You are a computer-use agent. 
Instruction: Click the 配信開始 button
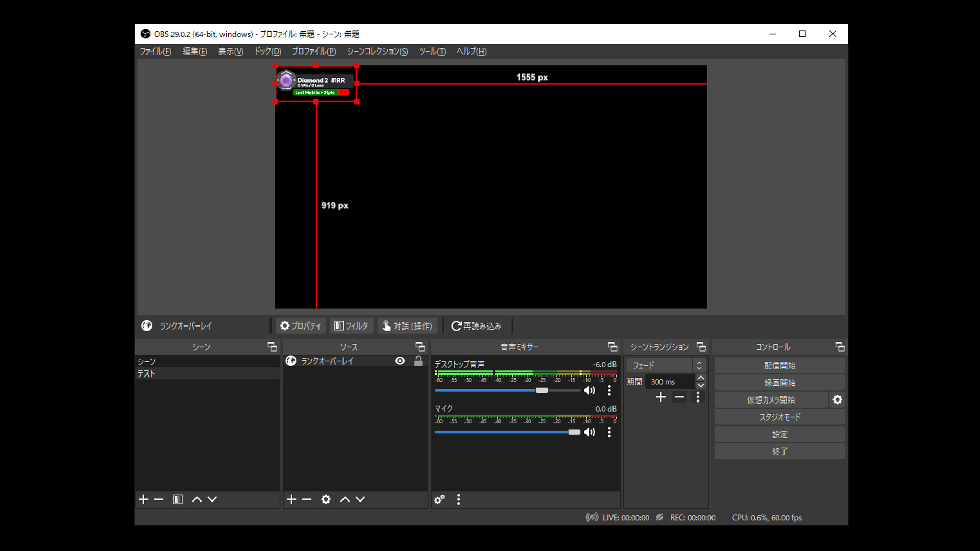tap(779, 366)
